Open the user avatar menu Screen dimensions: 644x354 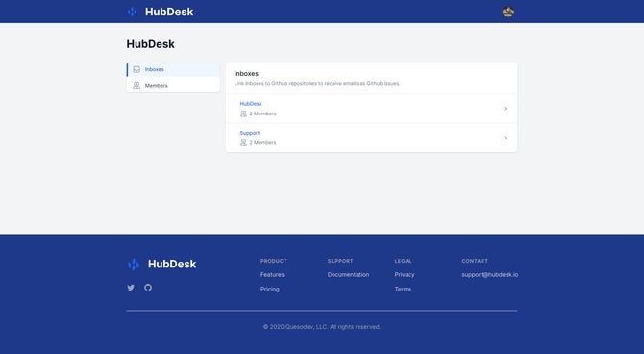[x=508, y=12]
